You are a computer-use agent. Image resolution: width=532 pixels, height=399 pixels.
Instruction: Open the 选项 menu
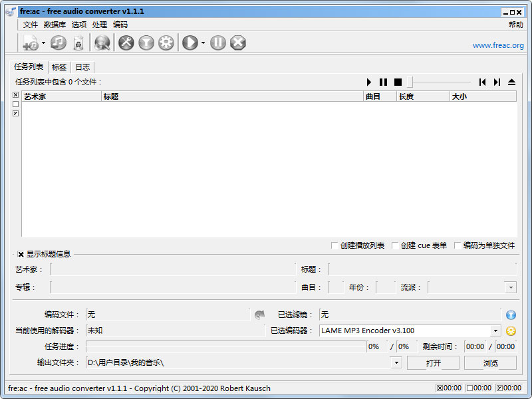click(78, 25)
